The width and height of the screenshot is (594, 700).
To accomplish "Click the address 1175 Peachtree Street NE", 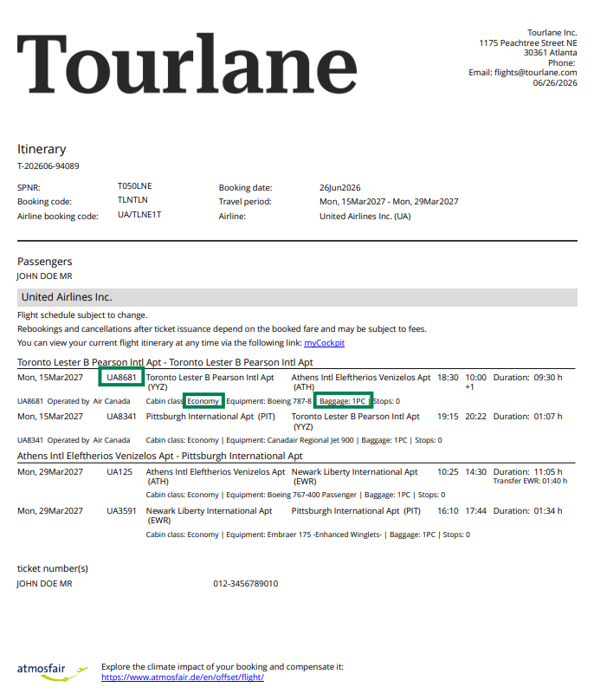I will pyautogui.click(x=528, y=43).
